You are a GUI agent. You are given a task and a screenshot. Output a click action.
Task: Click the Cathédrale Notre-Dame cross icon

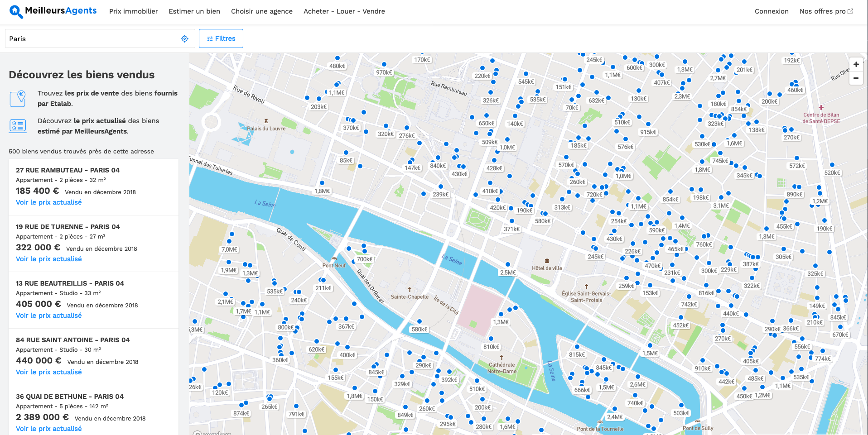502,357
